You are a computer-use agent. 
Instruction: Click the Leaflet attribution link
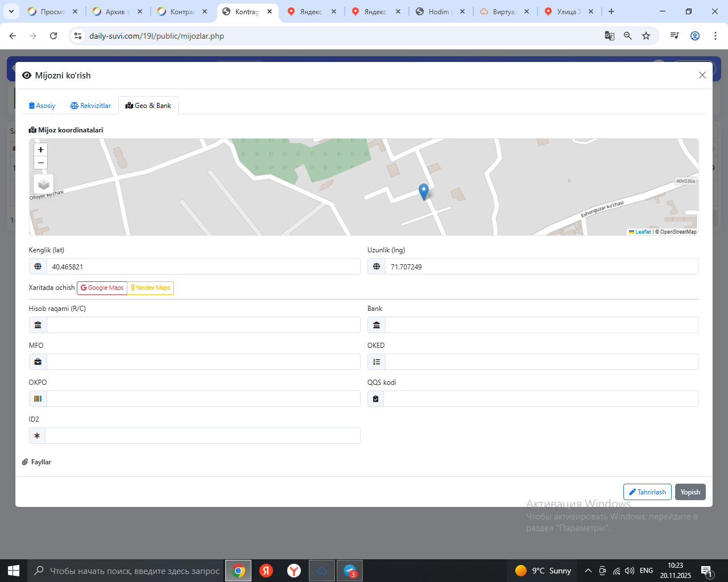tap(642, 232)
